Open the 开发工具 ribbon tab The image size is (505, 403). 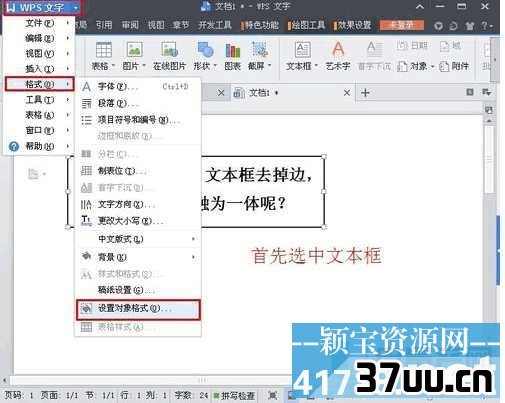214,25
